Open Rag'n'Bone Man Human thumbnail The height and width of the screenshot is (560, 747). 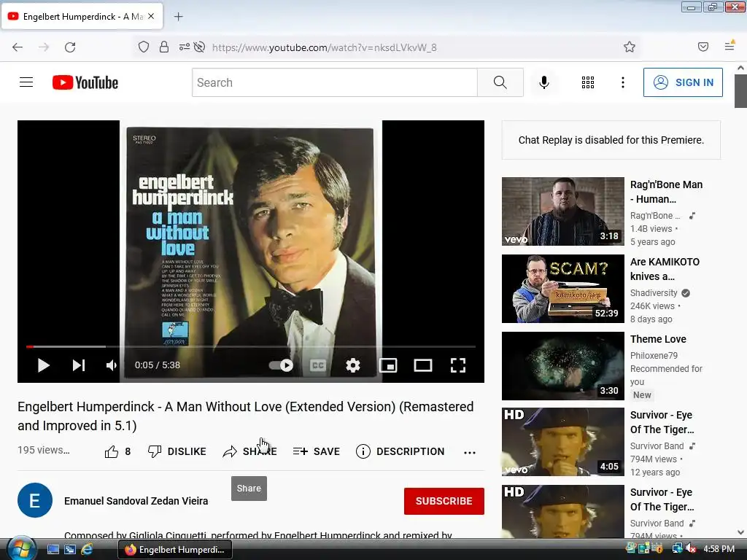pyautogui.click(x=562, y=211)
